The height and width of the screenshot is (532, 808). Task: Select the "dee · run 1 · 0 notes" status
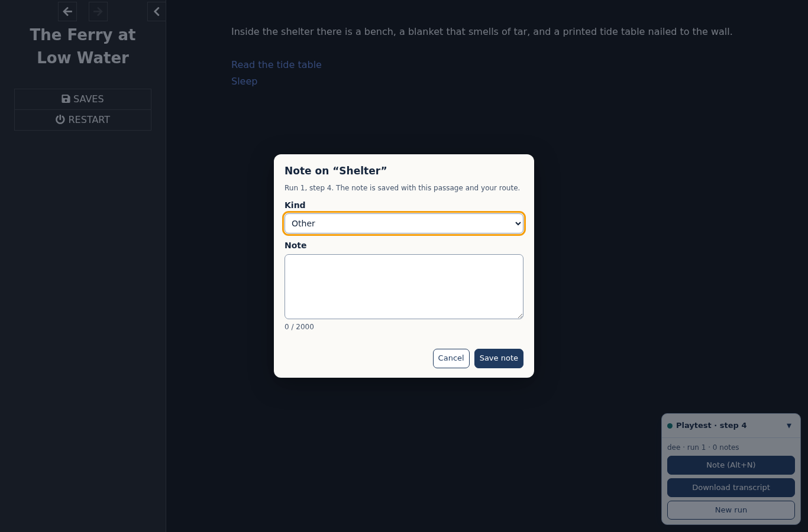pyautogui.click(x=703, y=447)
